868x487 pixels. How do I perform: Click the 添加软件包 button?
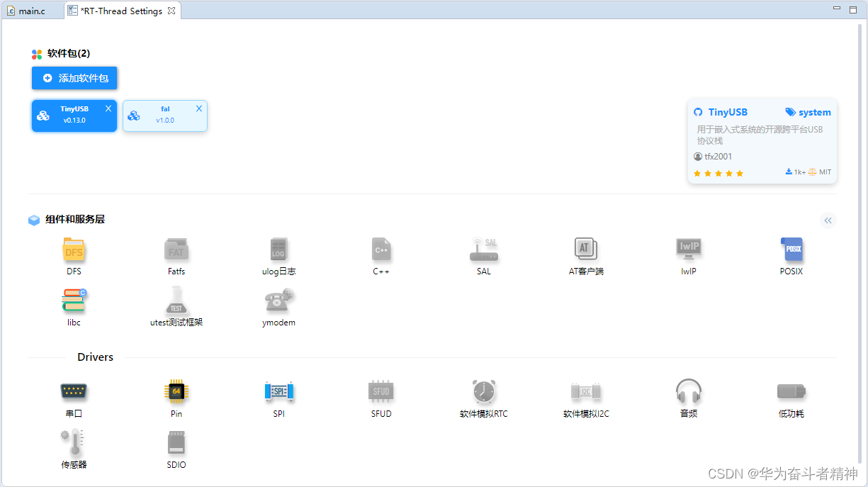click(x=74, y=78)
